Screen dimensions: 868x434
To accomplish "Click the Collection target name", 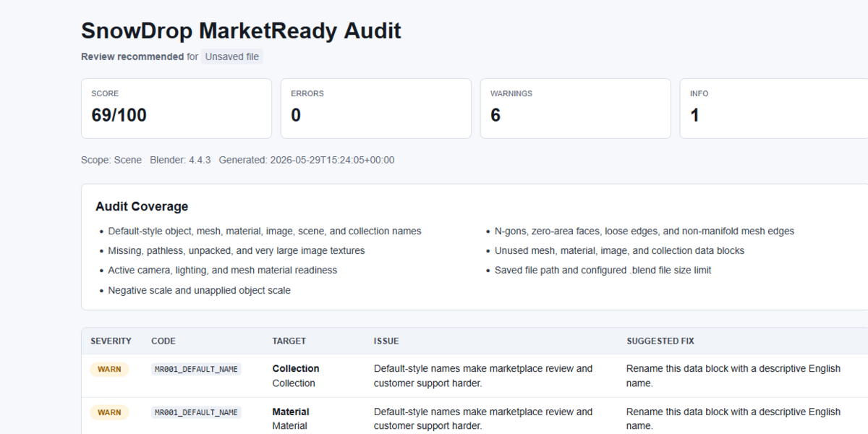I will [x=296, y=368].
